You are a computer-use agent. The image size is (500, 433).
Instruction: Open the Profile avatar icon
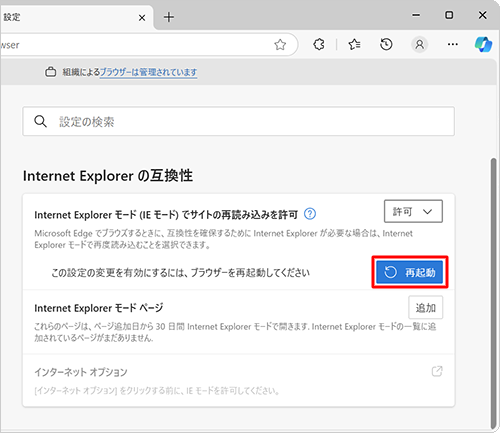(x=420, y=44)
